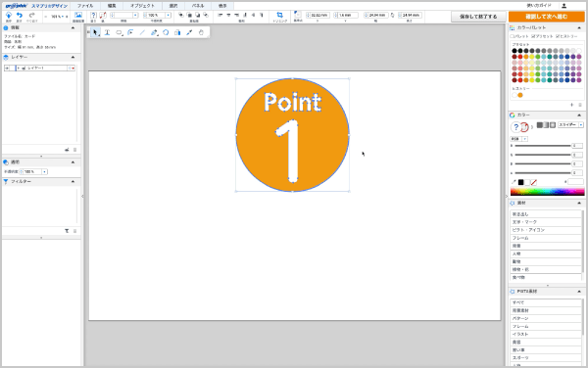Open the Panel menu
This screenshot has width=588, height=368.
click(198, 6)
